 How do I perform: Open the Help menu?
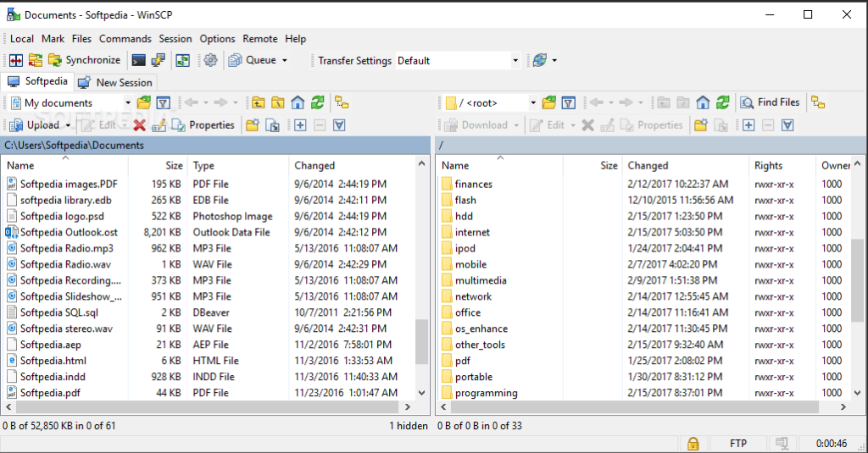(295, 39)
